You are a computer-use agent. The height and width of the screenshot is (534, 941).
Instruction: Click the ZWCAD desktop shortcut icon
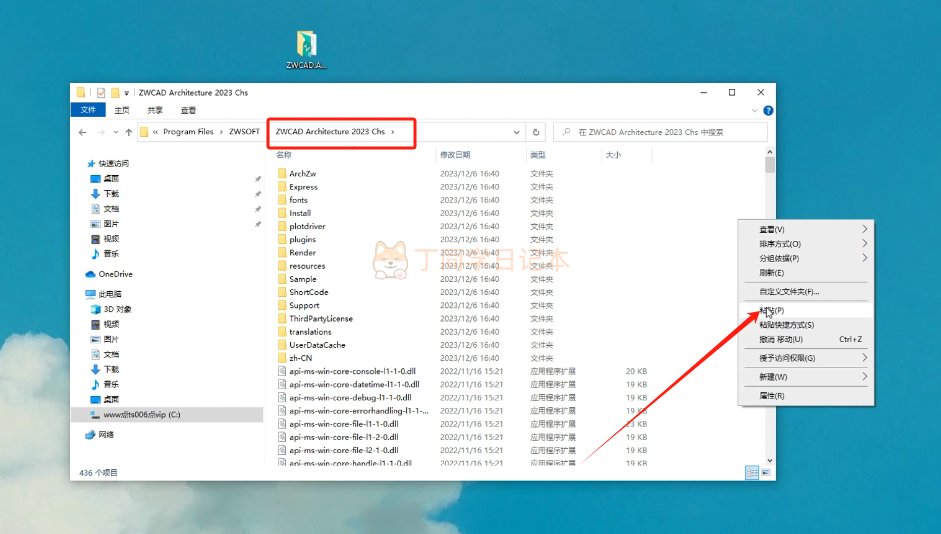pyautogui.click(x=307, y=45)
